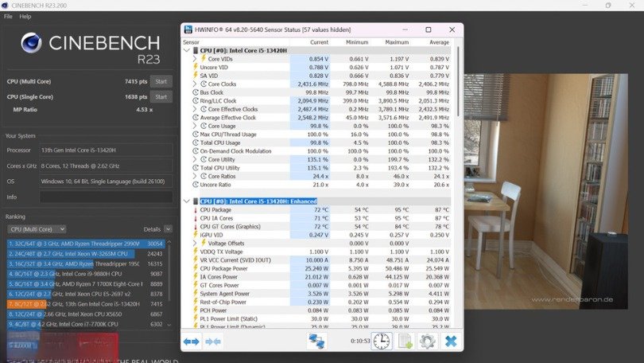
Task: Click the lightning icon beside System Agent Power
Action: click(196, 294)
